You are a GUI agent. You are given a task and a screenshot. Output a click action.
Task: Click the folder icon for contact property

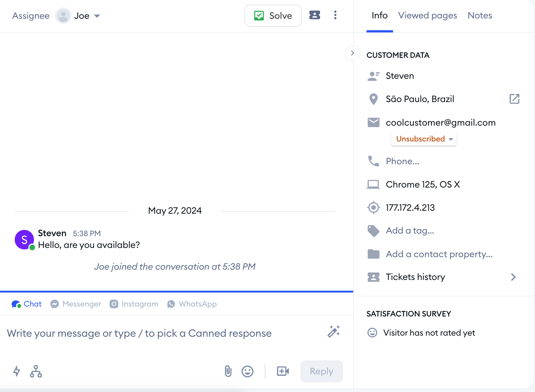tap(374, 254)
